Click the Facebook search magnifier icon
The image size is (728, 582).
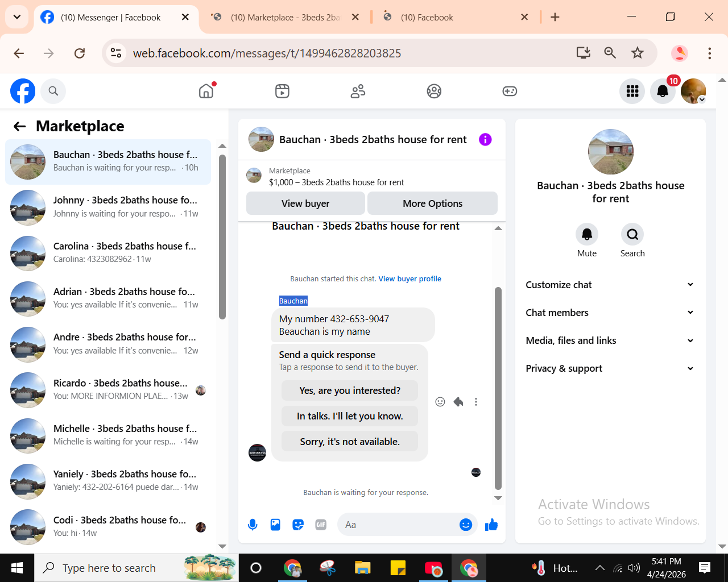tap(53, 91)
